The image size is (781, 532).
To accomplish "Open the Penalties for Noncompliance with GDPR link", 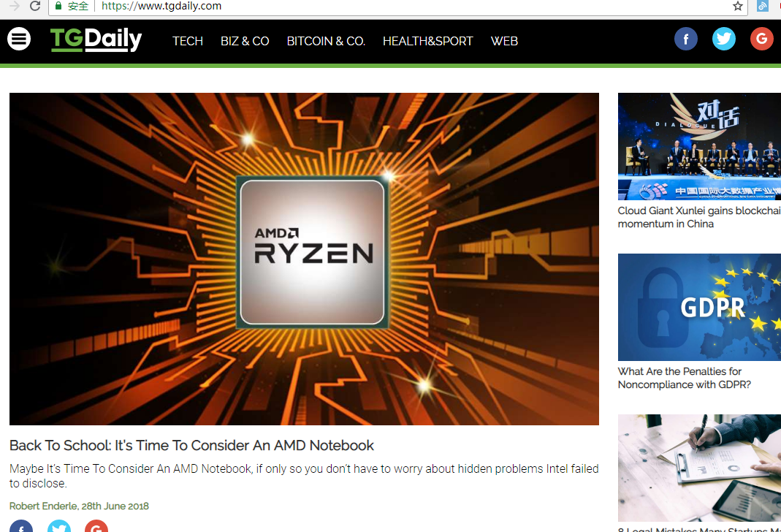I will click(684, 378).
